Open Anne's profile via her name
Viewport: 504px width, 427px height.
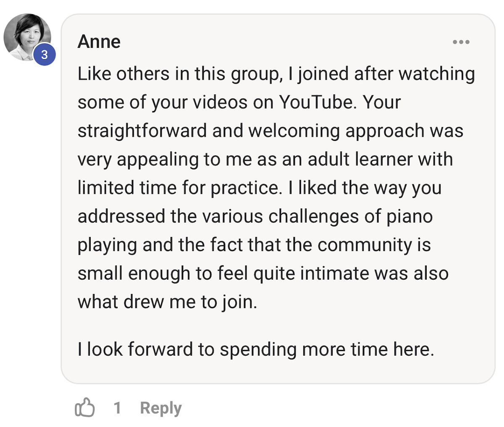[x=99, y=42]
